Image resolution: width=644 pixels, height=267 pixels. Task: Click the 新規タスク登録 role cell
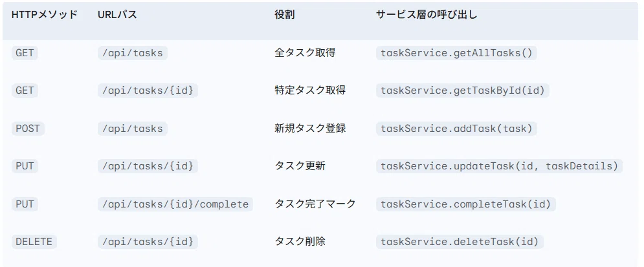click(309, 129)
